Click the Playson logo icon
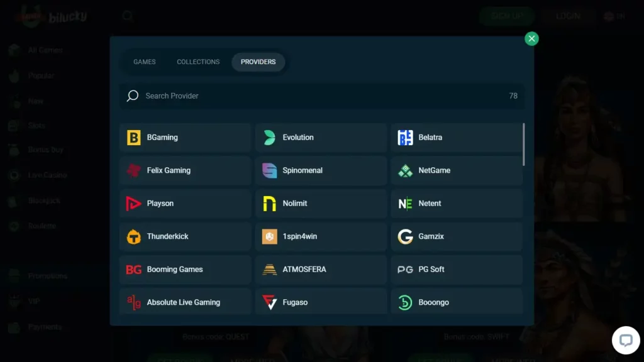This screenshot has width=644, height=362. (x=133, y=204)
